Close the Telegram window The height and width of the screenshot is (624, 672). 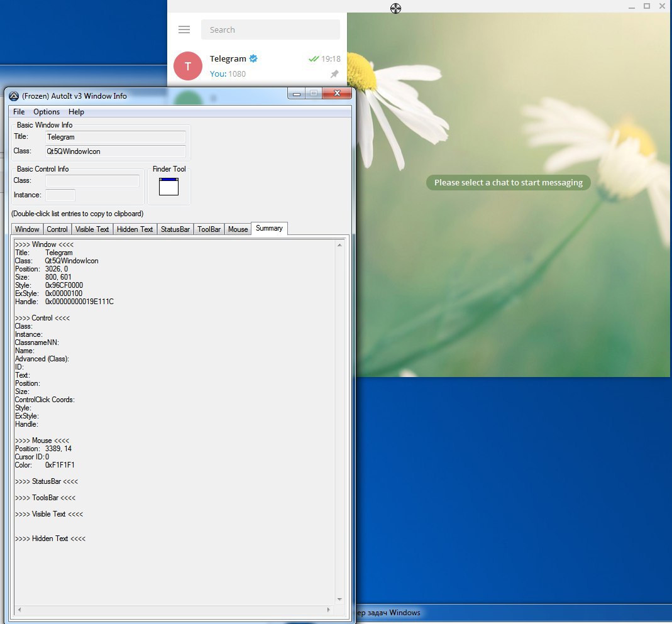[x=662, y=6]
